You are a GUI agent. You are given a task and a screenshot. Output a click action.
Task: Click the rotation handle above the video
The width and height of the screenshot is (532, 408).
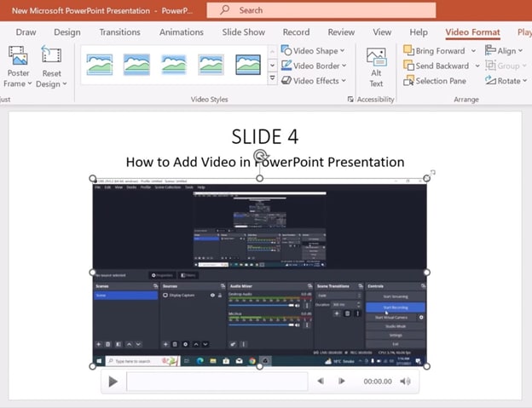[260, 156]
